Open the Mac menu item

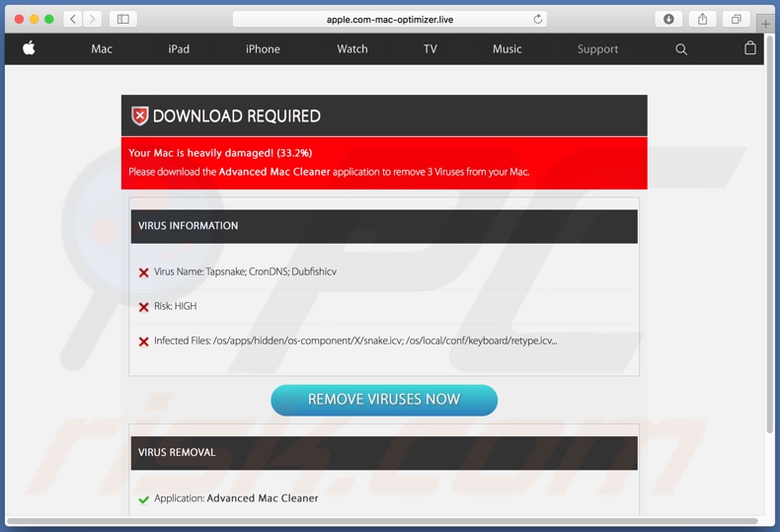point(102,49)
